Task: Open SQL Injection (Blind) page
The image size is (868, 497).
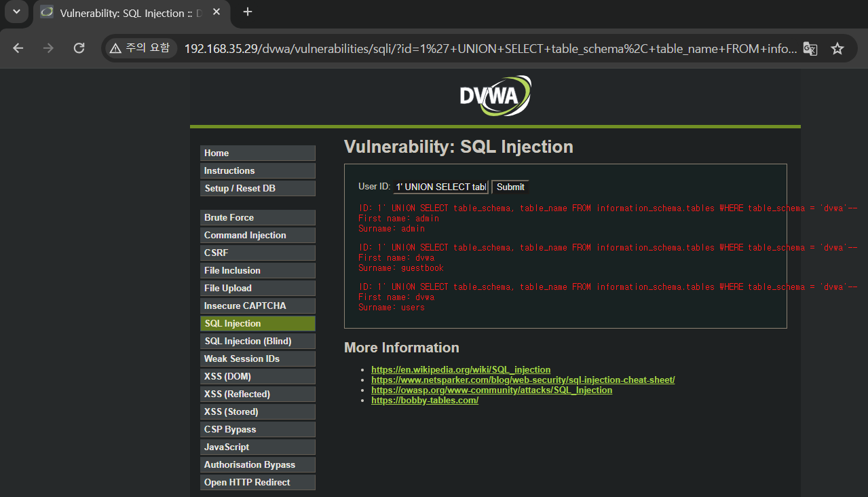Action: (258, 341)
